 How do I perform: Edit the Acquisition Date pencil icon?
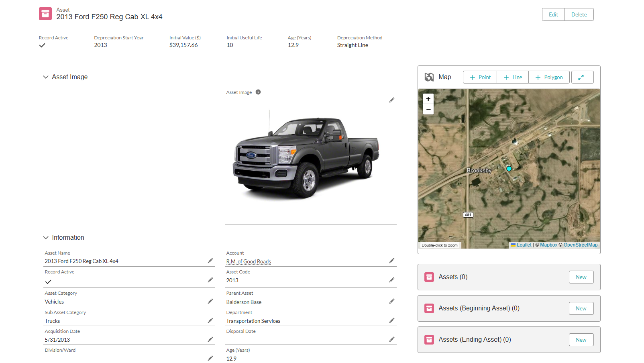(210, 339)
